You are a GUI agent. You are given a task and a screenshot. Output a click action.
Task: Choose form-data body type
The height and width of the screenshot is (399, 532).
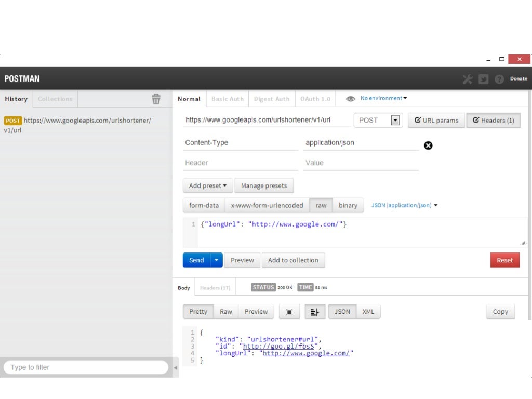pyautogui.click(x=204, y=205)
